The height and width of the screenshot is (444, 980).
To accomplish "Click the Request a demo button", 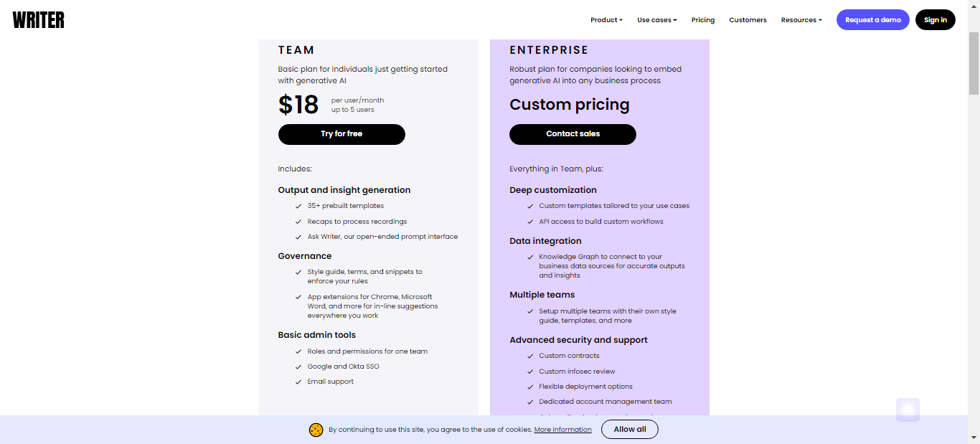I will tap(873, 20).
